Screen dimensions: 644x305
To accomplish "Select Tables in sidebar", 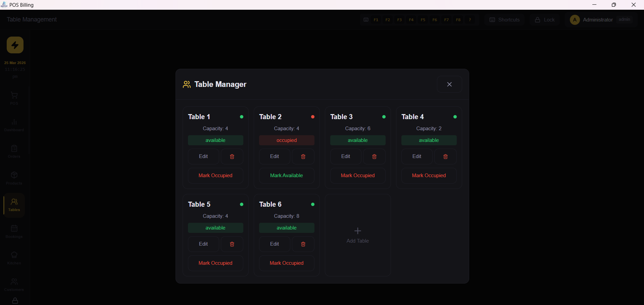I will coord(14,205).
